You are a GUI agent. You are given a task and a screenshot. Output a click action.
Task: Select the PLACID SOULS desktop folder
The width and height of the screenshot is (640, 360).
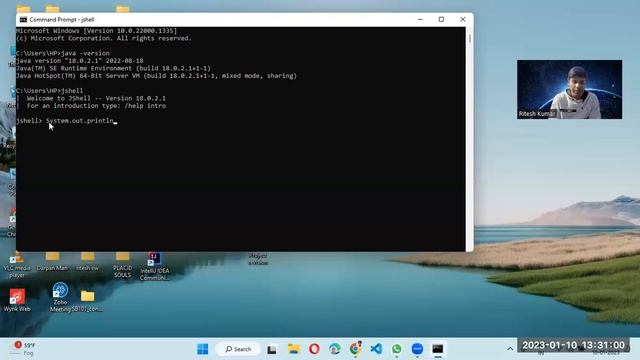[x=122, y=264]
